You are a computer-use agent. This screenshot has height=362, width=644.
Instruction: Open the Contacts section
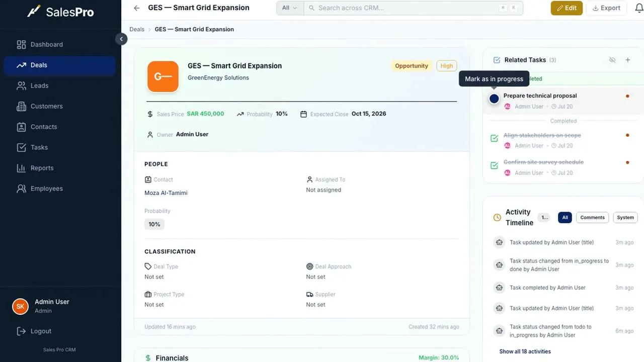(x=60, y=127)
